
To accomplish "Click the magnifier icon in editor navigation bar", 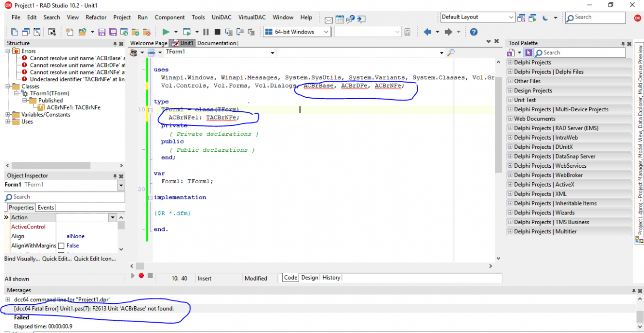I will [451, 53].
